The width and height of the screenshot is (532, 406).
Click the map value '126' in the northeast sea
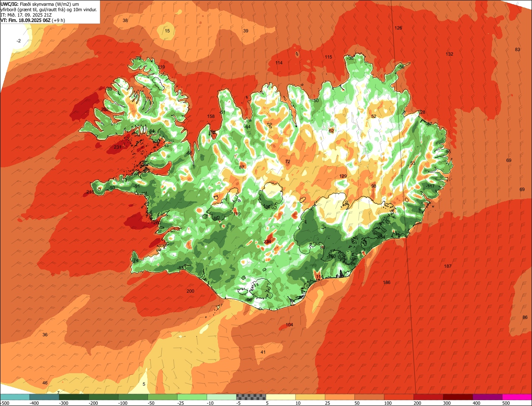(398, 28)
